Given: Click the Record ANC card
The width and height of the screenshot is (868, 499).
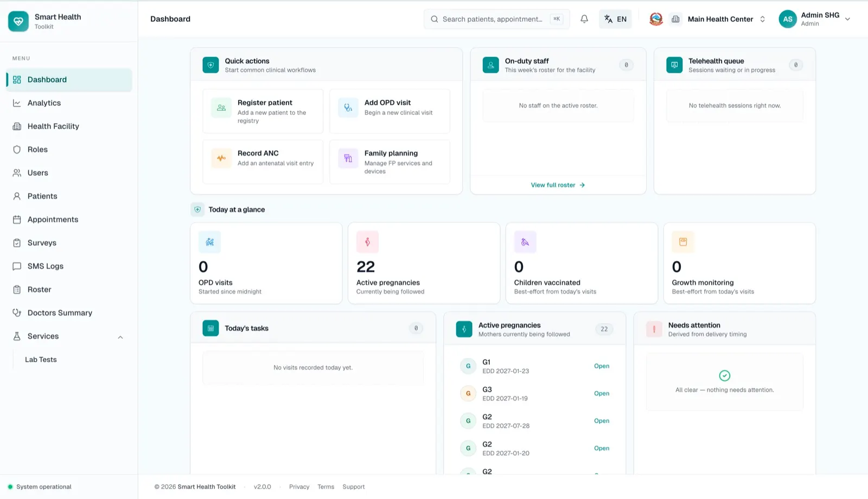Looking at the screenshot, I should (x=263, y=162).
